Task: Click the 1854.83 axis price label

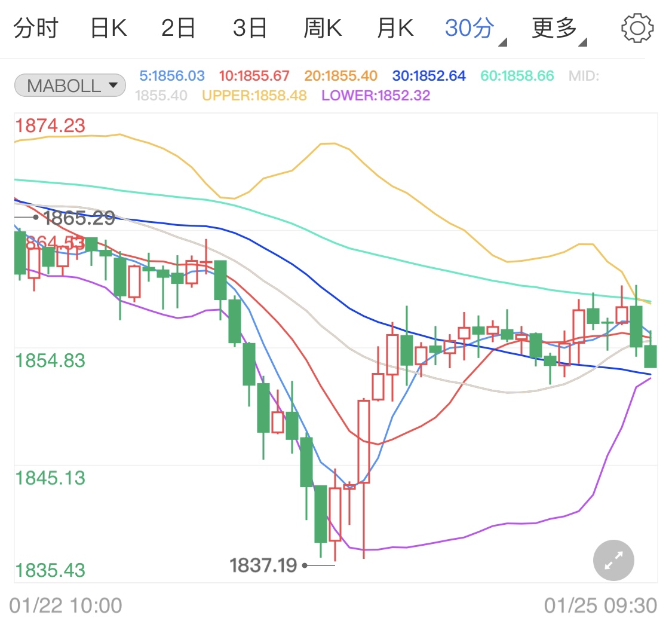Action: pyautogui.click(x=50, y=360)
